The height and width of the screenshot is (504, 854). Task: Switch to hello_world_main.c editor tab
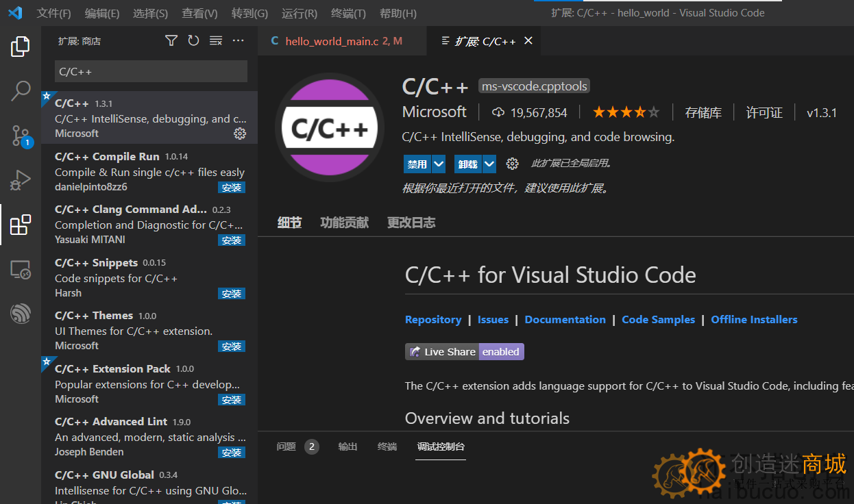pyautogui.click(x=342, y=41)
